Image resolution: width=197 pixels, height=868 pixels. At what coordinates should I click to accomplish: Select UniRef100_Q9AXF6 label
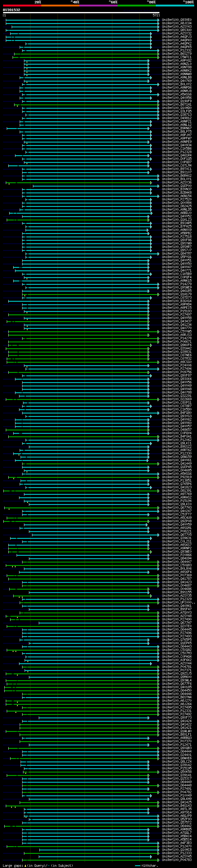177,345
